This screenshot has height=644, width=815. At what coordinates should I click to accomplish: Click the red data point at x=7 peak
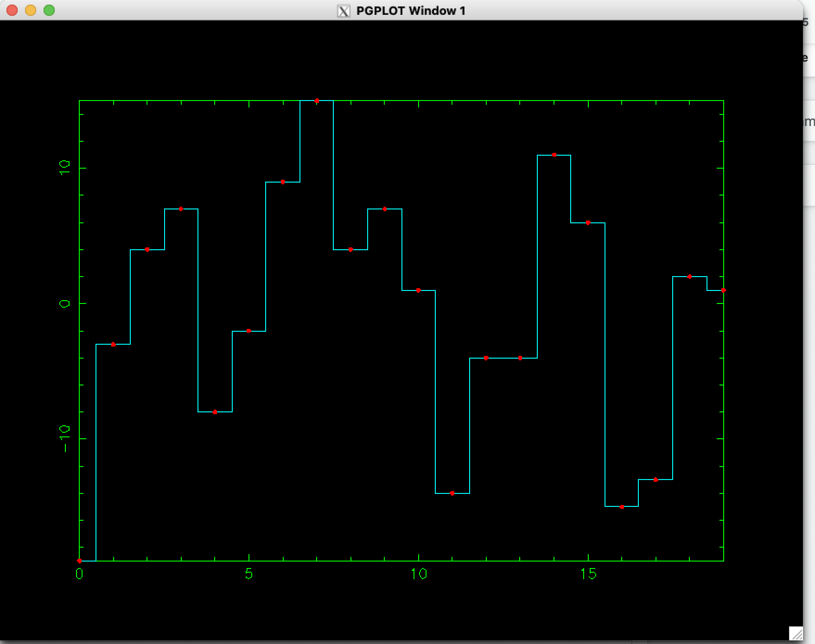pyautogui.click(x=317, y=101)
